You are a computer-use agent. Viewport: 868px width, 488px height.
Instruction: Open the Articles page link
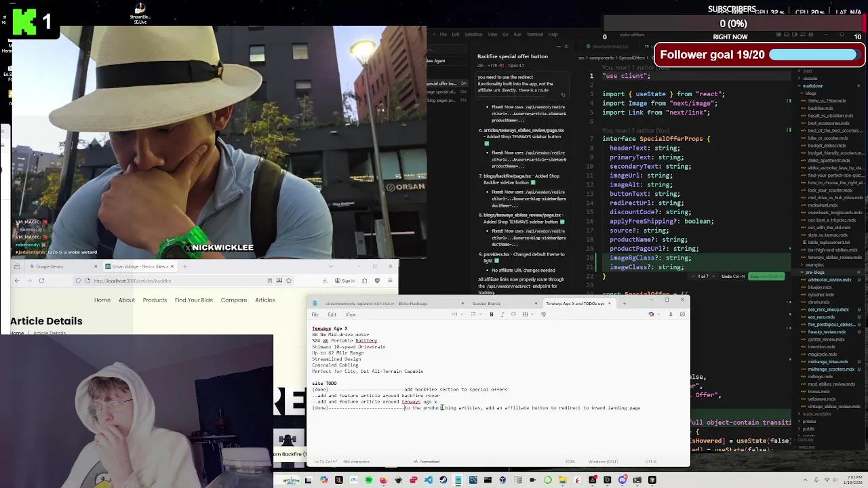click(x=265, y=300)
